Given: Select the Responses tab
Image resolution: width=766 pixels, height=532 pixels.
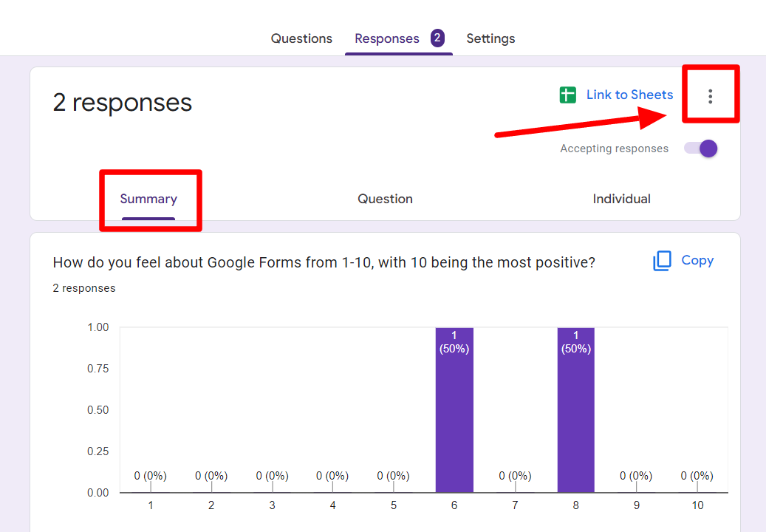Looking at the screenshot, I should (x=387, y=38).
